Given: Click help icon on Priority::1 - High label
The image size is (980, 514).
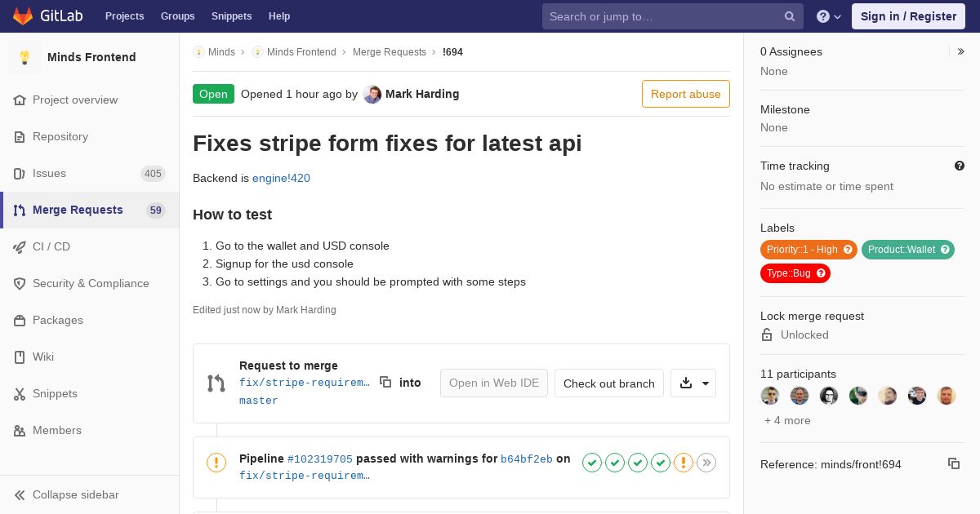Looking at the screenshot, I should click(x=848, y=250).
